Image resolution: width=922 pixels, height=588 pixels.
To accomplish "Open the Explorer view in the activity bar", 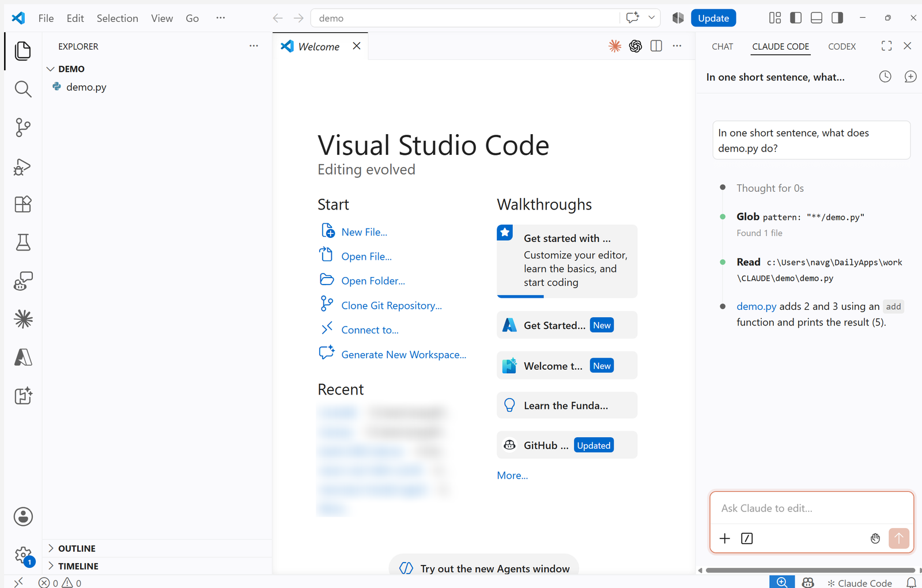I will coord(23,51).
